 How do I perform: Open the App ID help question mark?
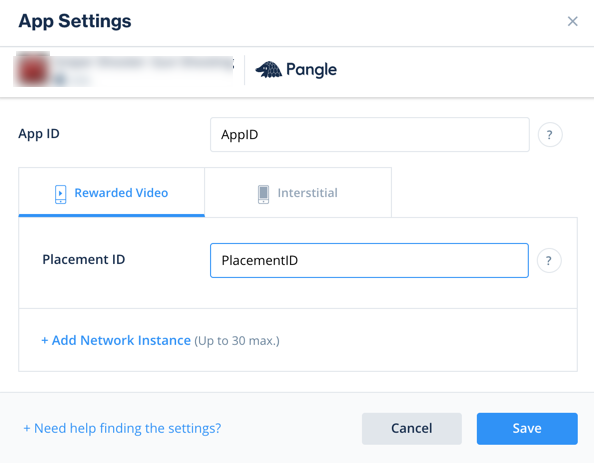click(550, 135)
